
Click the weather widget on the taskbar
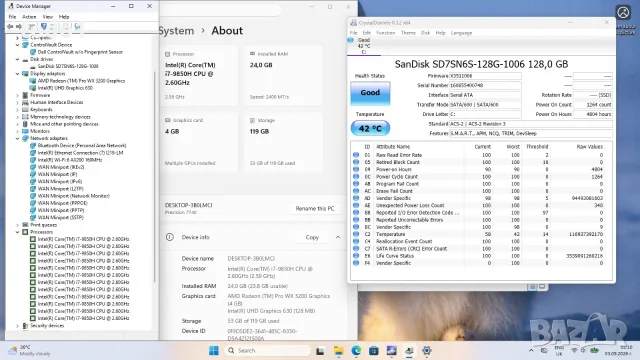pyautogui.click(x=29, y=351)
